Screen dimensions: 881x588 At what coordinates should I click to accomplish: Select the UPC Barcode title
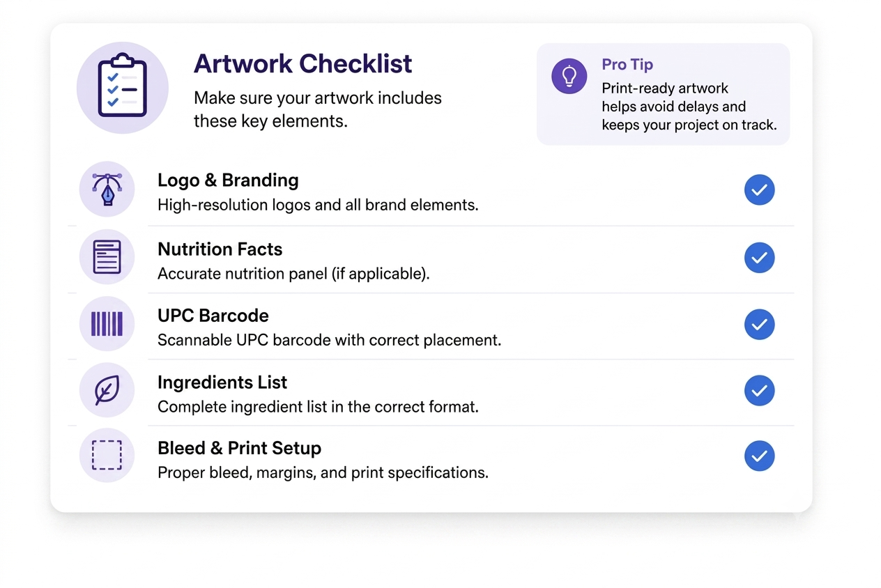tap(213, 316)
